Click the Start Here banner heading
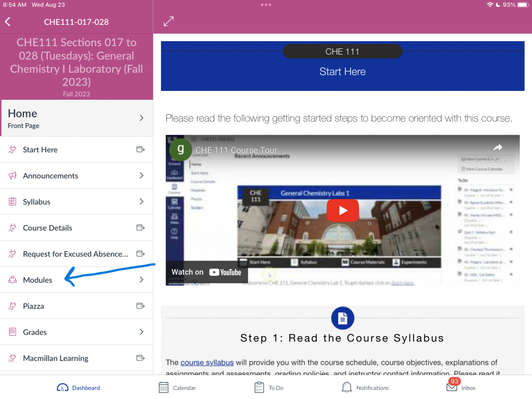This screenshot has height=399, width=532. [x=342, y=72]
